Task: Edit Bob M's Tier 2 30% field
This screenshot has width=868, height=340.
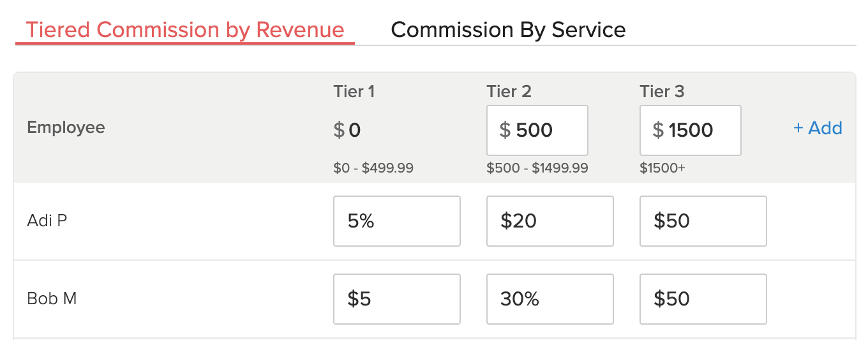Action: click(x=550, y=299)
